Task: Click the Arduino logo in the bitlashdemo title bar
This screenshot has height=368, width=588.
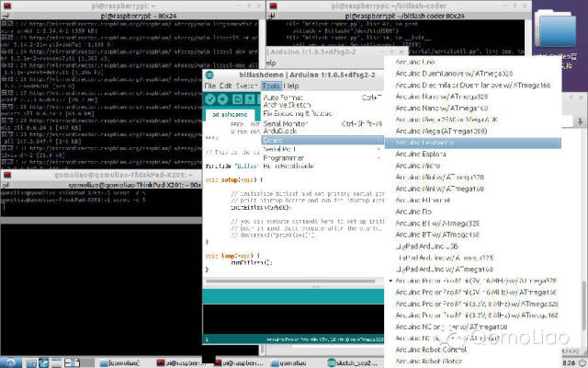Action: tap(209, 75)
